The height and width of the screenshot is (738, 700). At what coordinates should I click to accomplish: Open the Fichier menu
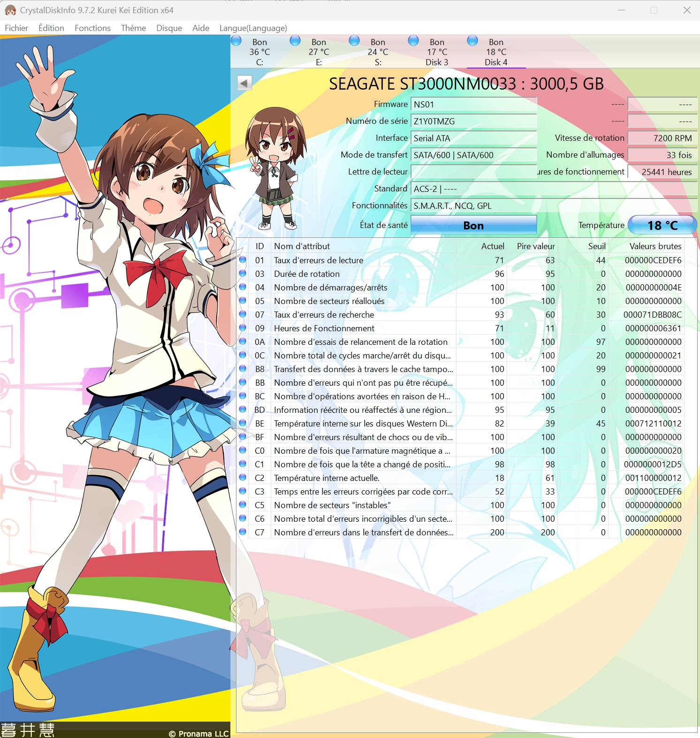16,28
